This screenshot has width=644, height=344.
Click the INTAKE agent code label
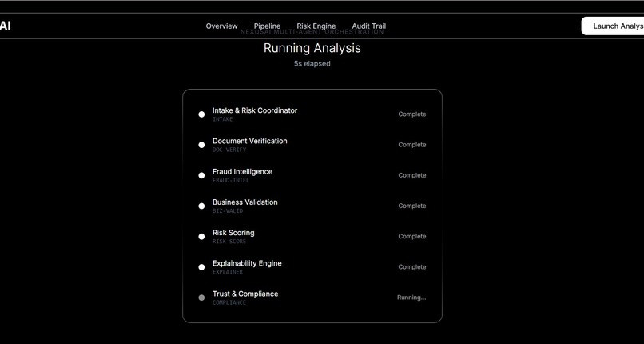[x=222, y=119]
